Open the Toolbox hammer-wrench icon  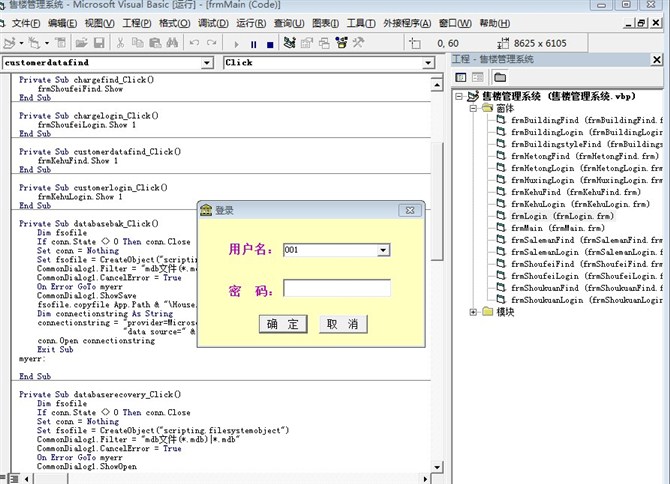coord(358,43)
